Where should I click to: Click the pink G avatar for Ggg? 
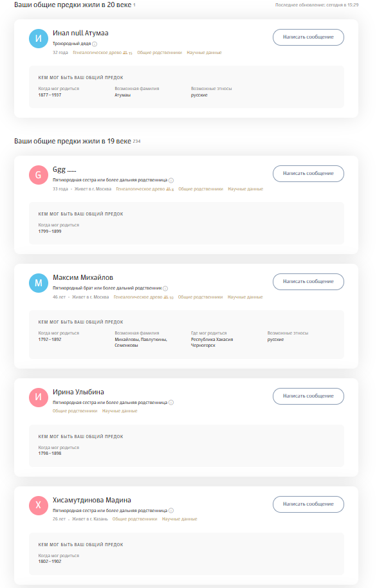[39, 175]
